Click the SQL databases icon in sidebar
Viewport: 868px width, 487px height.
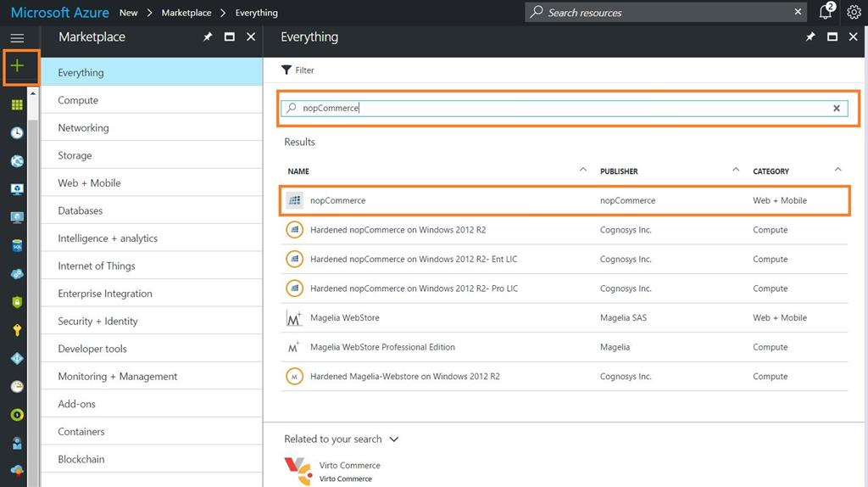[x=17, y=246]
